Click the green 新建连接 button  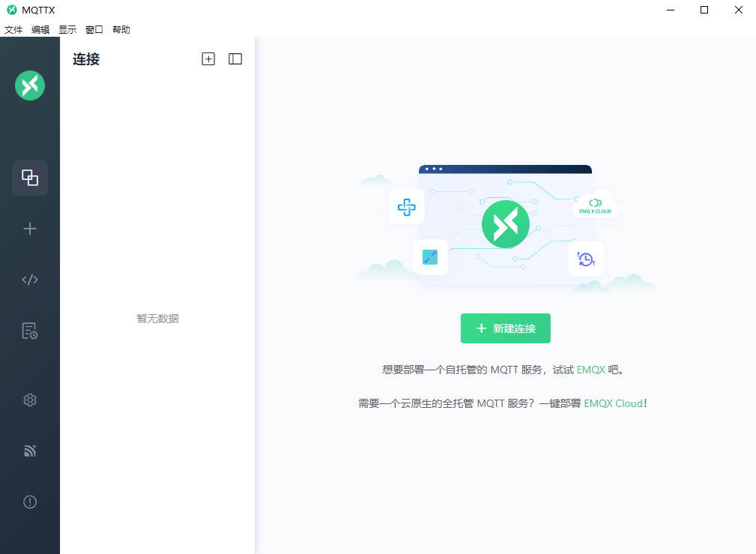click(x=505, y=328)
